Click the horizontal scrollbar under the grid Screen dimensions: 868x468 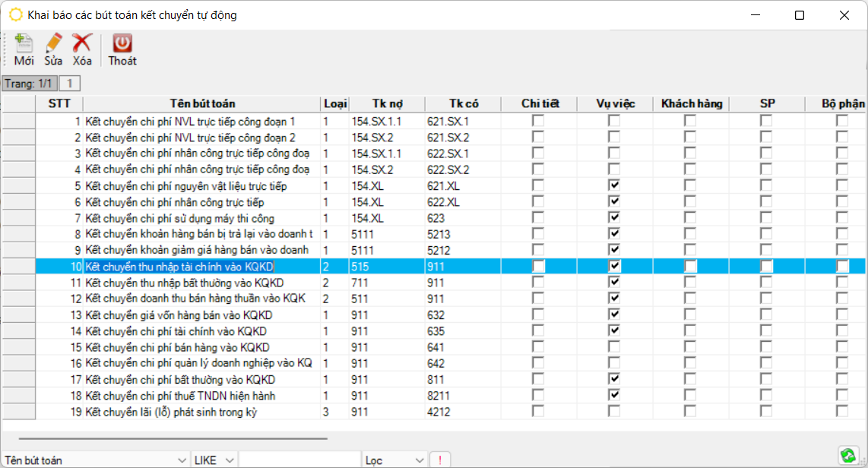pyautogui.click(x=173, y=438)
